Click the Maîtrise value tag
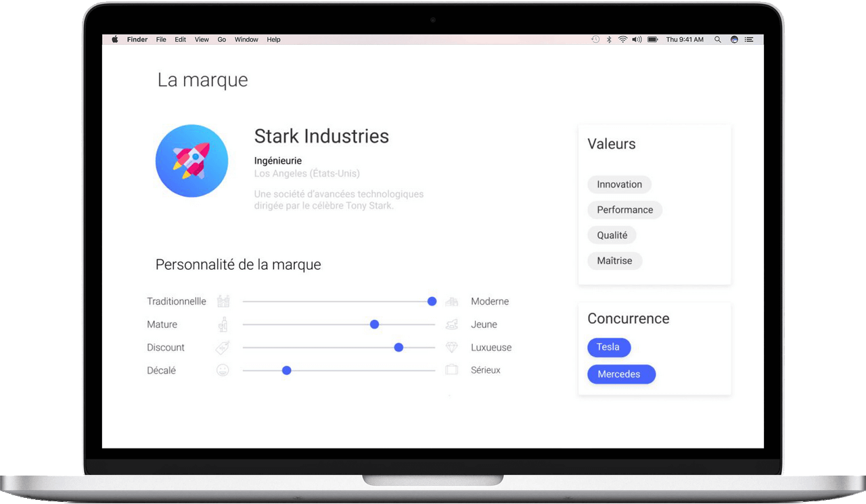Viewport: 866px width, 504px height. (x=615, y=260)
